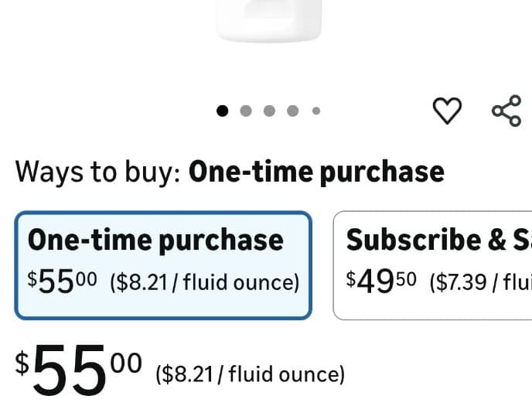The width and height of the screenshot is (532, 413).
Task: Click $8.21 per ounce text inside card
Action: (x=205, y=282)
